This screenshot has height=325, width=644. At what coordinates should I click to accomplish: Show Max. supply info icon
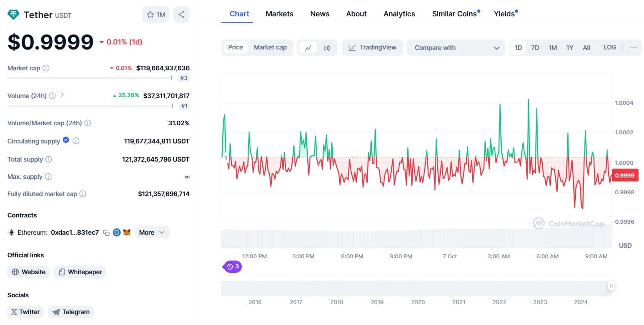48,177
